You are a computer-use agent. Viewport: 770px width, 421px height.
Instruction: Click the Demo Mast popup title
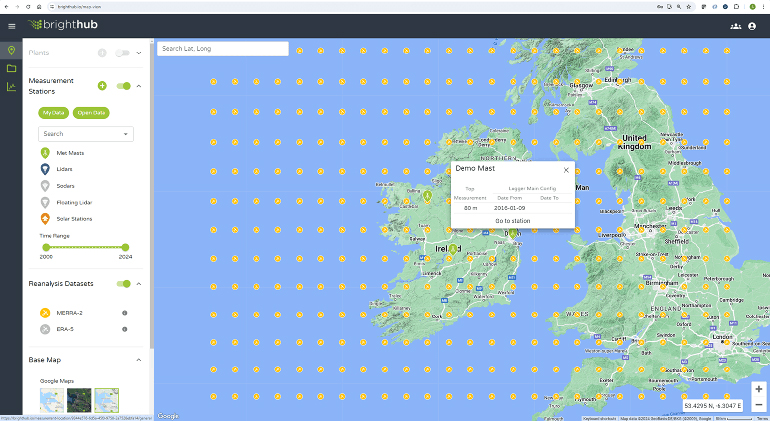click(x=475, y=168)
